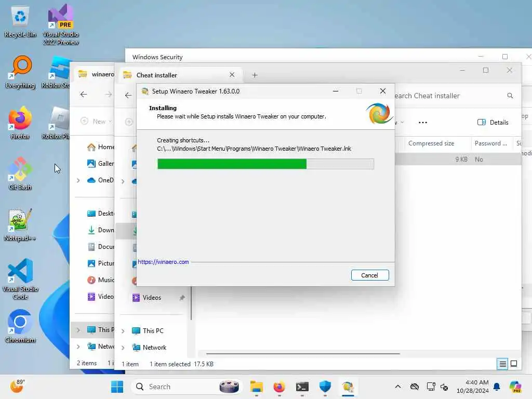Open the https://winaero.com link
The width and height of the screenshot is (532, 399).
click(x=163, y=262)
